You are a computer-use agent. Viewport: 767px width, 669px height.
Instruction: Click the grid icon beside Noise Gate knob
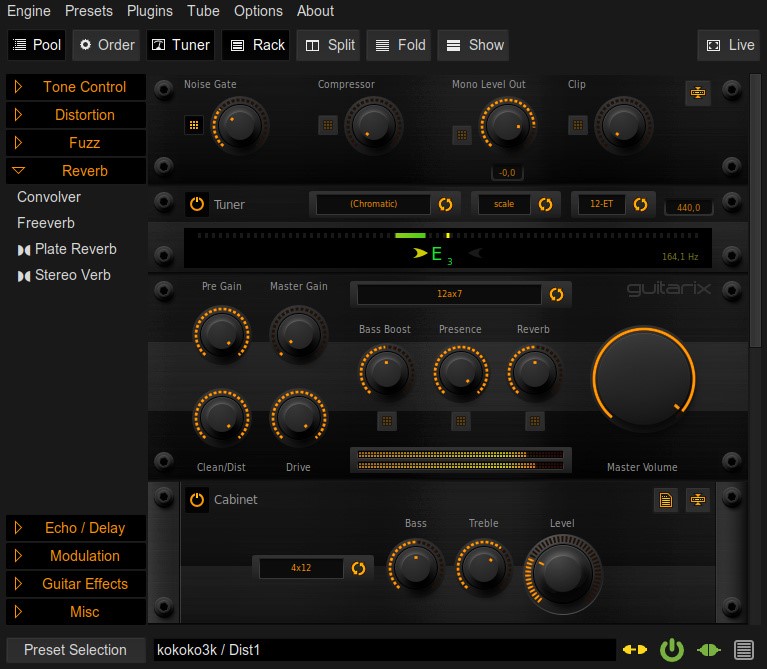point(194,125)
